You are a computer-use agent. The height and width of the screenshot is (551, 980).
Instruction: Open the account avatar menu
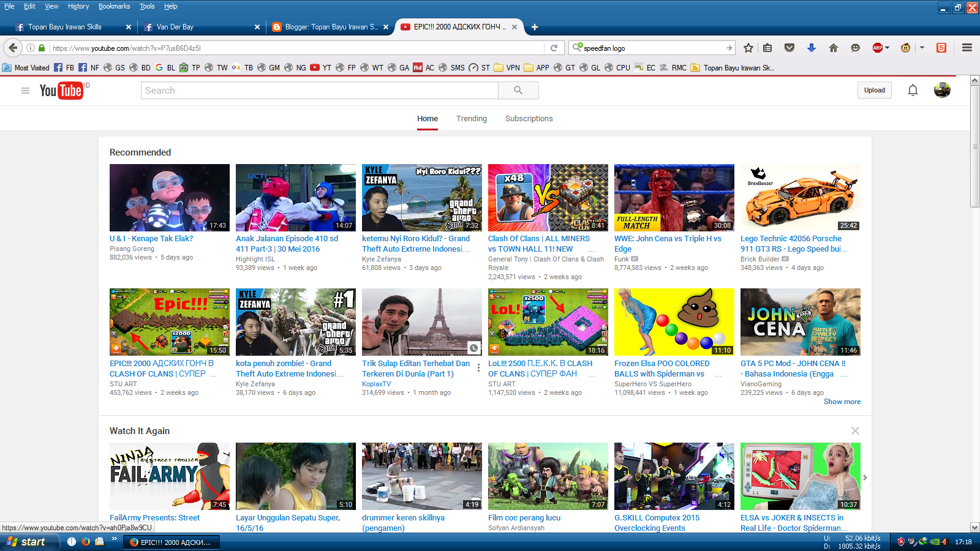click(x=942, y=91)
